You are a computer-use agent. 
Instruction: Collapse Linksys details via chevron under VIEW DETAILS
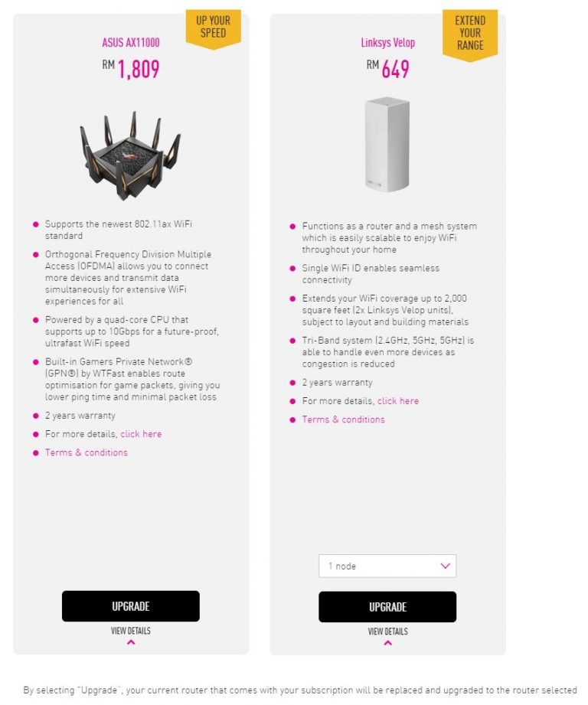387,641
